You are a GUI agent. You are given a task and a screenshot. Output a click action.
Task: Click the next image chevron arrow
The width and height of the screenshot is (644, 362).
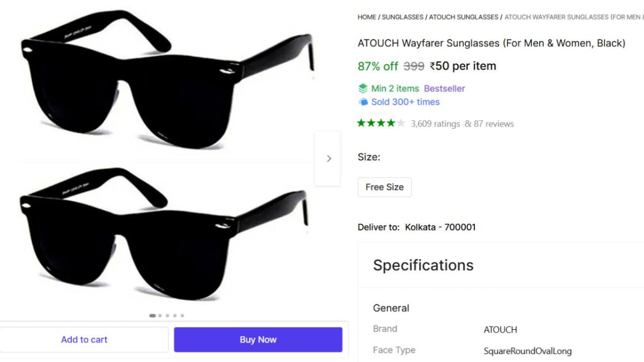[x=328, y=158]
